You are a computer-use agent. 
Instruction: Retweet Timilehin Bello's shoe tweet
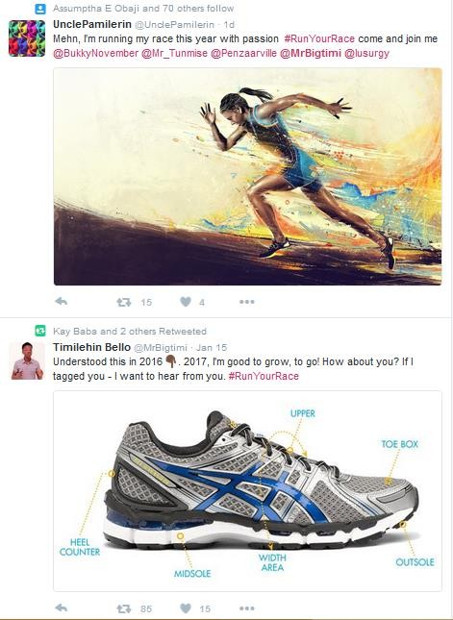pos(124,609)
